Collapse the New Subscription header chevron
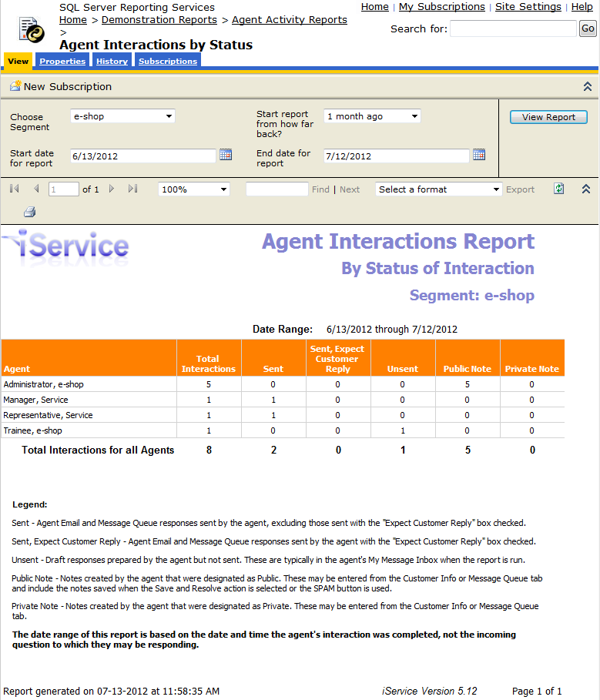600x700 pixels. click(x=588, y=86)
